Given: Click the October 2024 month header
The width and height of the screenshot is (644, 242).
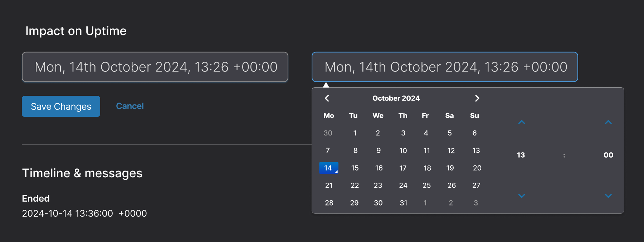Looking at the screenshot, I should 396,98.
